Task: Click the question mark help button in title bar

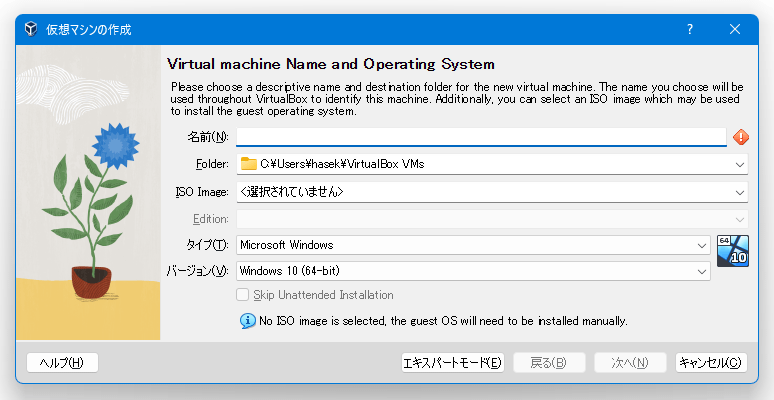Action: (x=690, y=29)
